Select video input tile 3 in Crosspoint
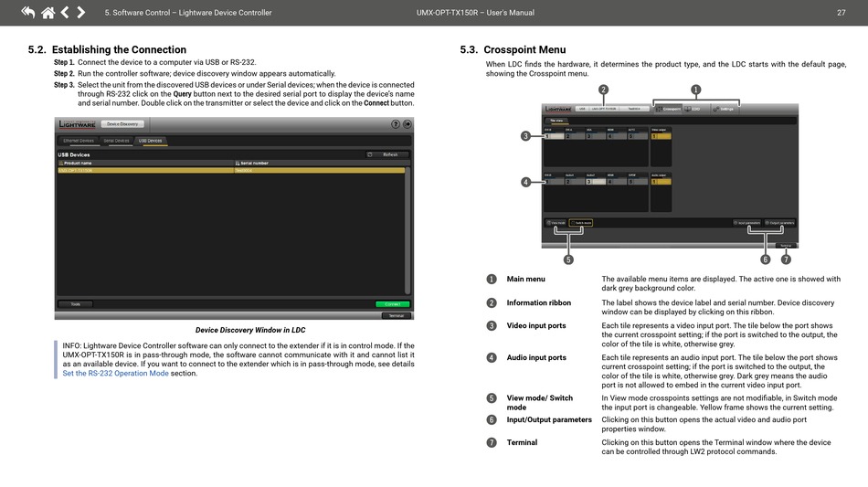The height and width of the screenshot is (487, 868). click(596, 136)
